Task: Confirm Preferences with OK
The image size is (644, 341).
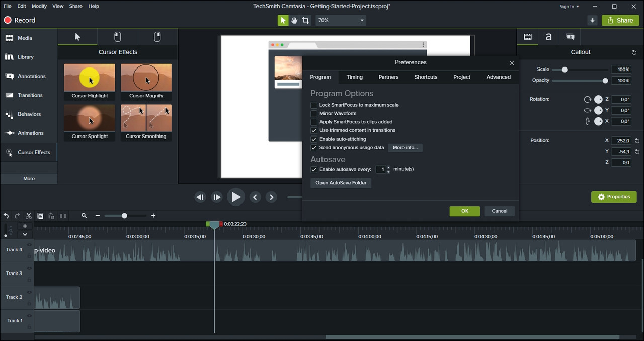Action: click(x=464, y=211)
